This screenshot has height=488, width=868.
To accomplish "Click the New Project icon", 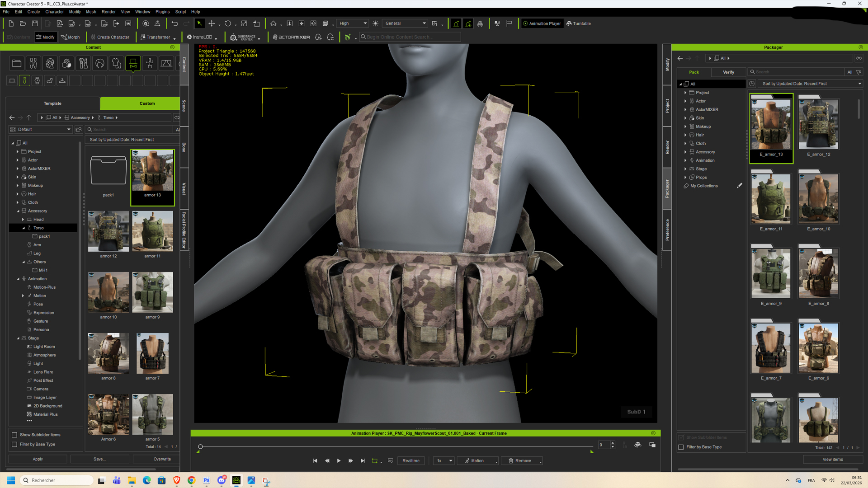I will (x=11, y=23).
